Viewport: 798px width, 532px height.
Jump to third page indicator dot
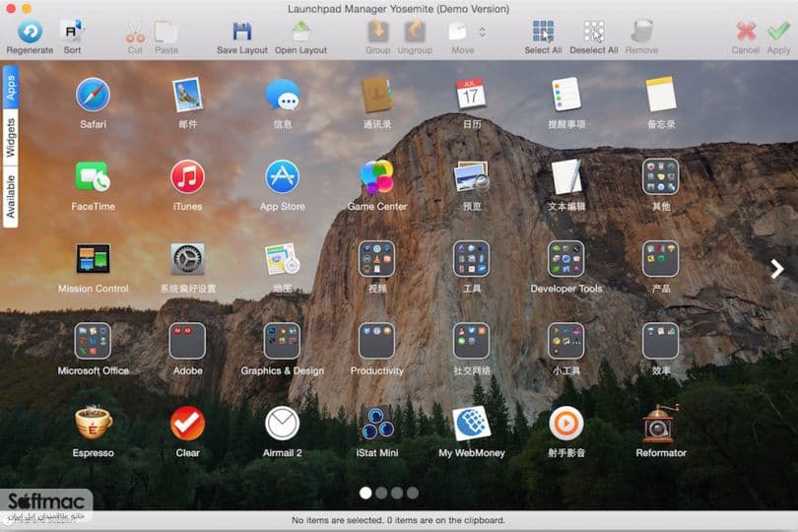coord(397,493)
